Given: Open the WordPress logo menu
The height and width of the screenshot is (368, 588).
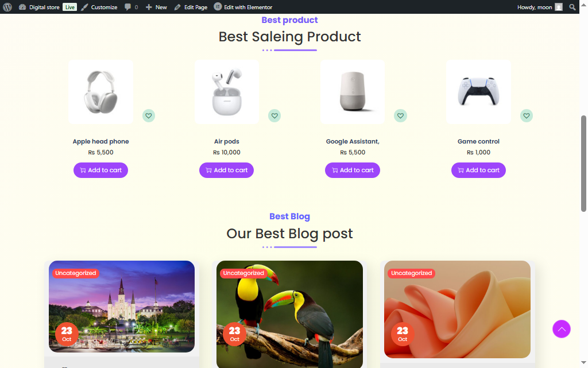Looking at the screenshot, I should pyautogui.click(x=6, y=7).
